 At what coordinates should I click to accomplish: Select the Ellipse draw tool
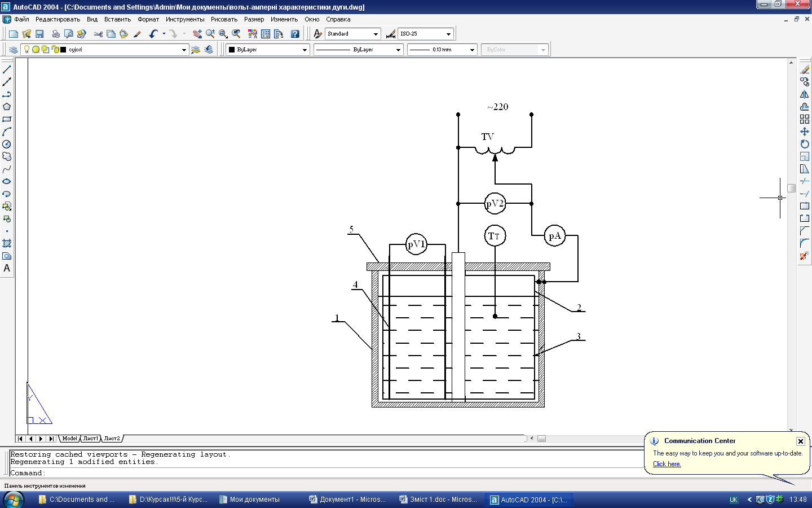click(7, 181)
